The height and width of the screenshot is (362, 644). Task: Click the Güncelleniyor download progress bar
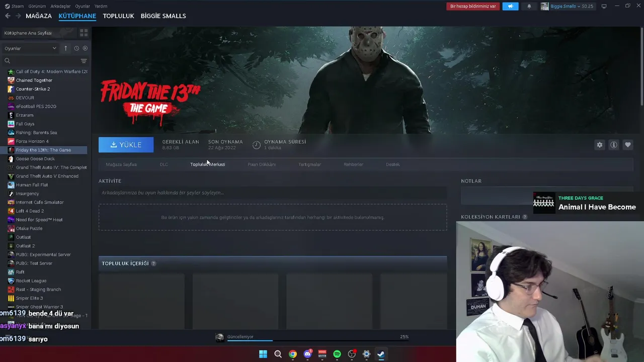317,341
